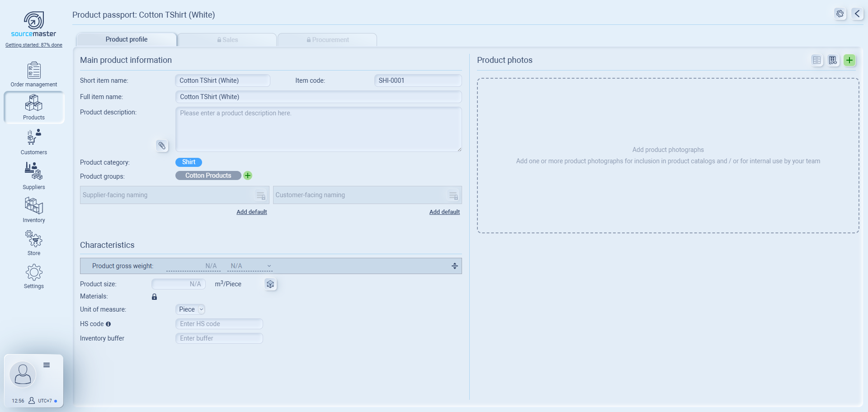
Task: Click Getting started 87% done link
Action: [x=34, y=45]
